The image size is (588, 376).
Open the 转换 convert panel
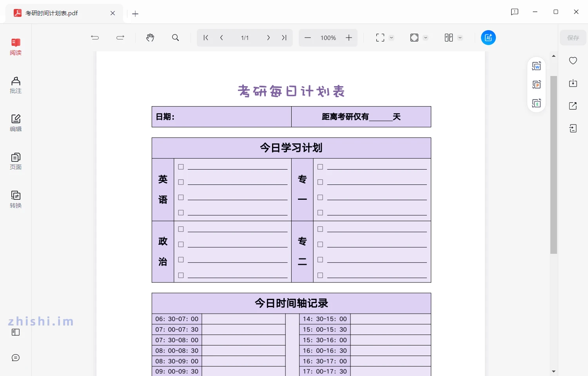coord(16,199)
